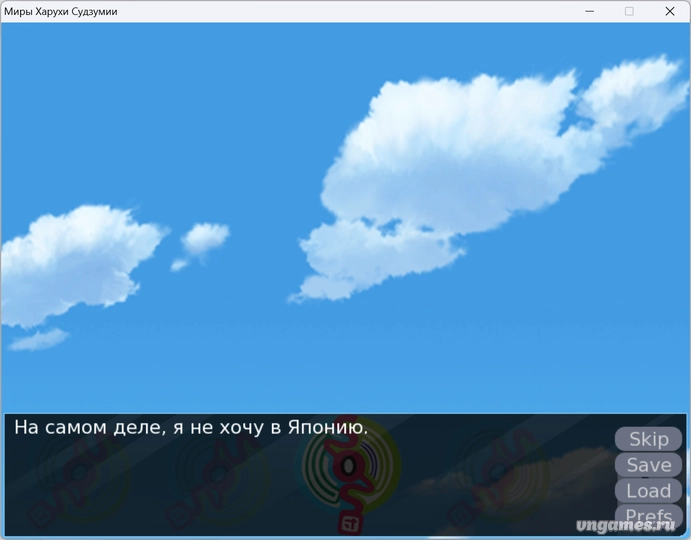Open the Load menu

pos(648,491)
